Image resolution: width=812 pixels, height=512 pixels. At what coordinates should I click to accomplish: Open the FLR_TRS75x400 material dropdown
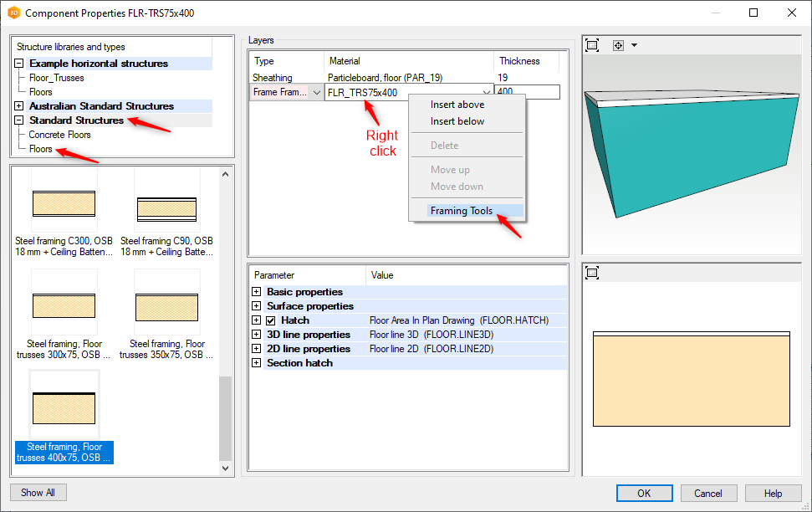pyautogui.click(x=486, y=93)
